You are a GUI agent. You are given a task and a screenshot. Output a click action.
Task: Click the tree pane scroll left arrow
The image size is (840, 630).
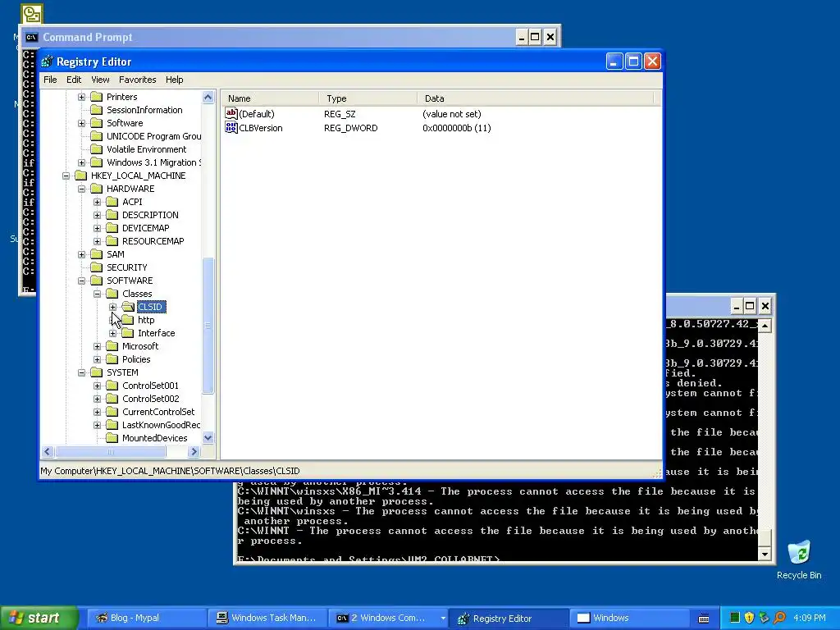[x=47, y=452]
